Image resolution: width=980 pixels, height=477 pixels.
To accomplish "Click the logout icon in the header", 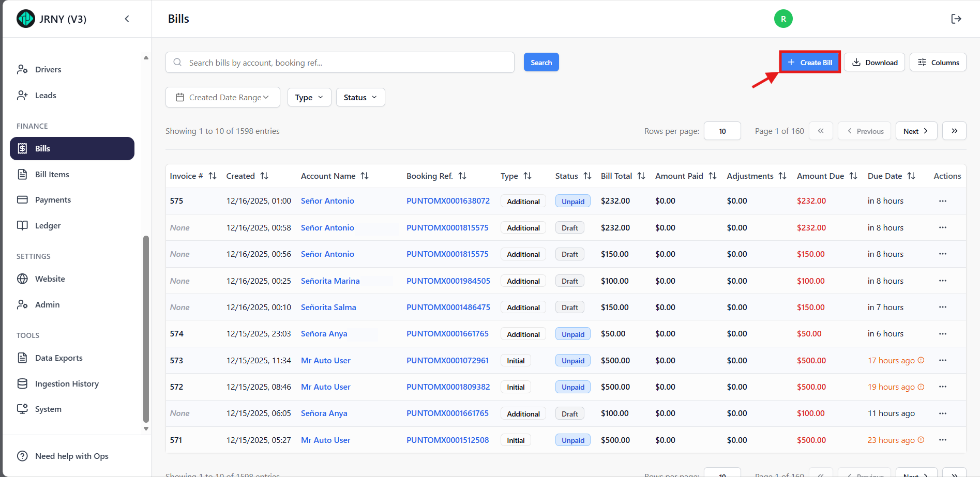I will [956, 19].
